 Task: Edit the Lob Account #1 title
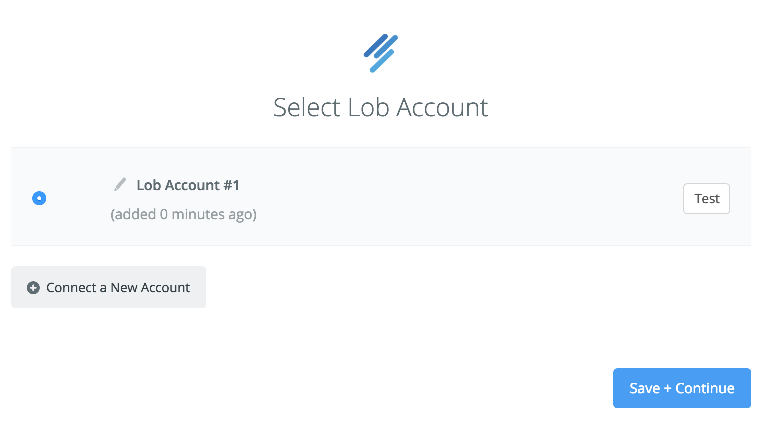pyautogui.click(x=120, y=185)
